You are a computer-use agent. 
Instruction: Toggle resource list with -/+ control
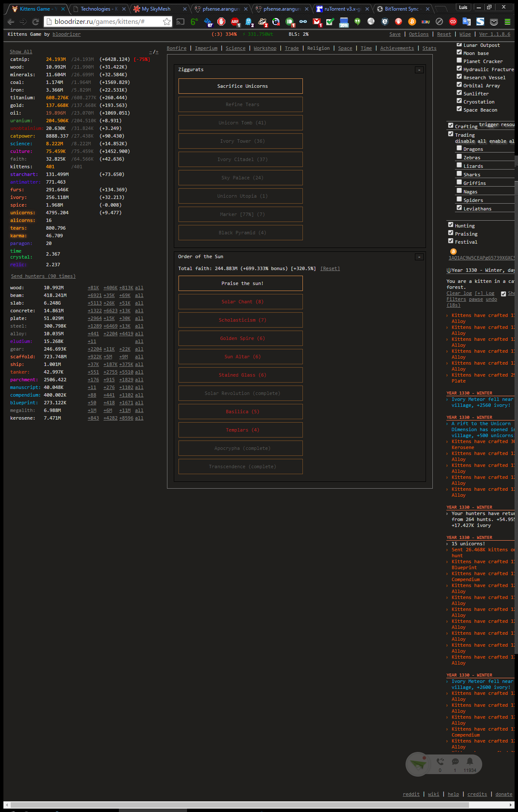point(154,52)
